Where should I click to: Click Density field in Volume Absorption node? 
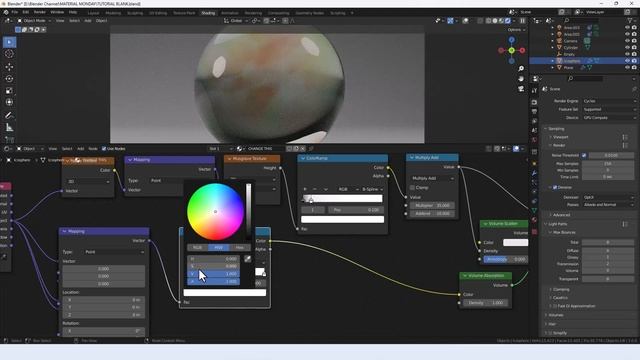coord(485,303)
